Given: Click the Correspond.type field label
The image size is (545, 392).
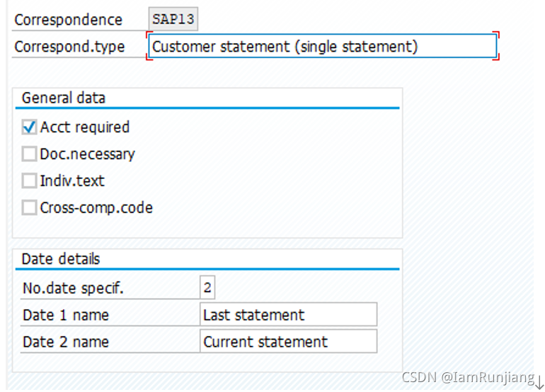Looking at the screenshot, I should coord(69,47).
